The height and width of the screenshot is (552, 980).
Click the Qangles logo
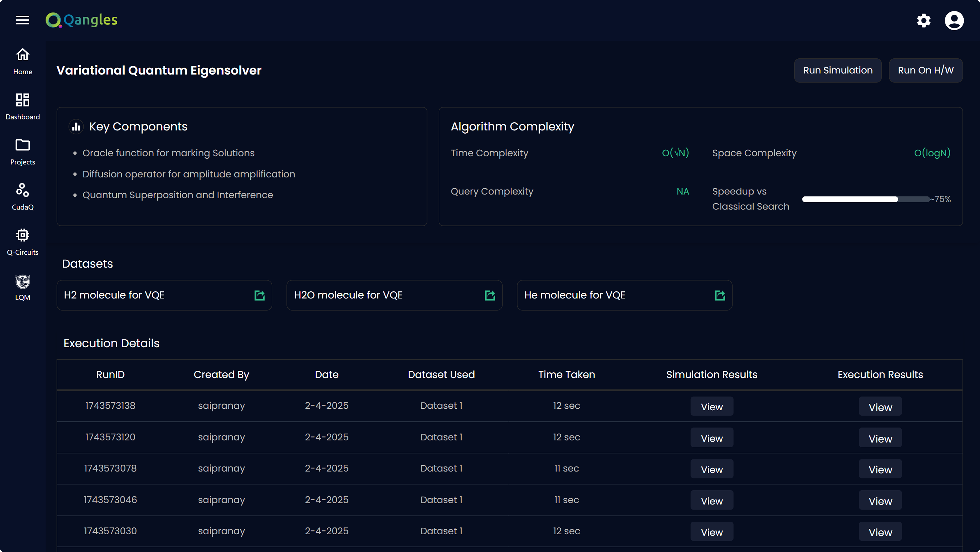pyautogui.click(x=81, y=20)
